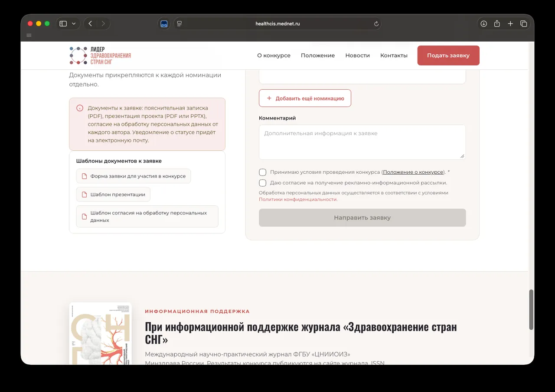
Task: Select the address bar showing healthcis.mednet.ru
Action: [x=277, y=23]
